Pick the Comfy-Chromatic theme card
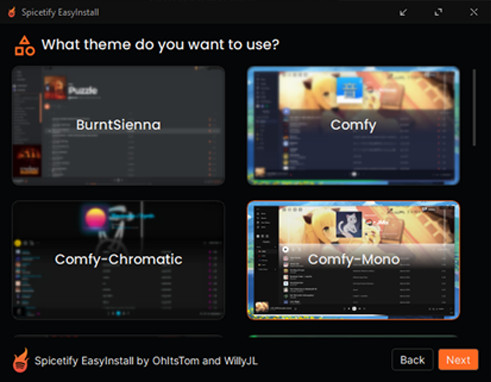Image resolution: width=491 pixels, height=382 pixels. 118,260
